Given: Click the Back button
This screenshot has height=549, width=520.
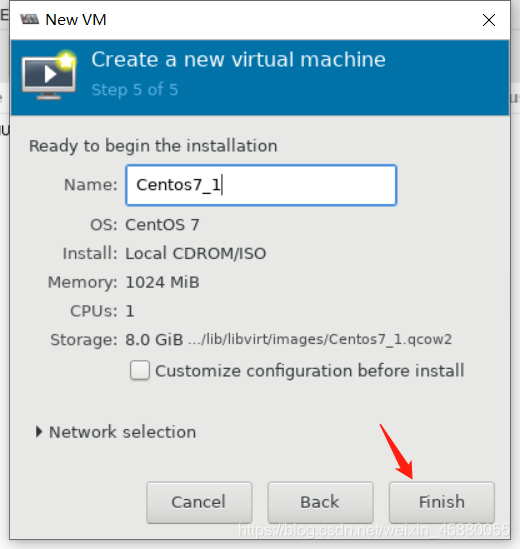Looking at the screenshot, I should click(x=320, y=502).
